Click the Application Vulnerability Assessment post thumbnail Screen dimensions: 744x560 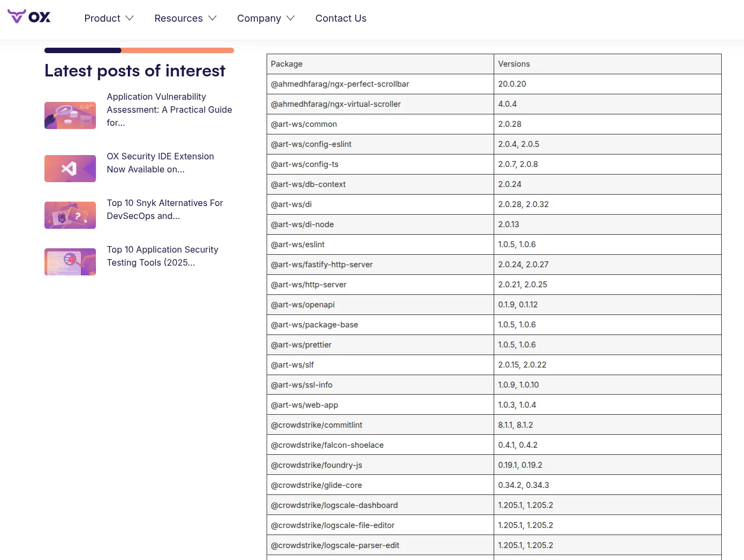pyautogui.click(x=70, y=115)
